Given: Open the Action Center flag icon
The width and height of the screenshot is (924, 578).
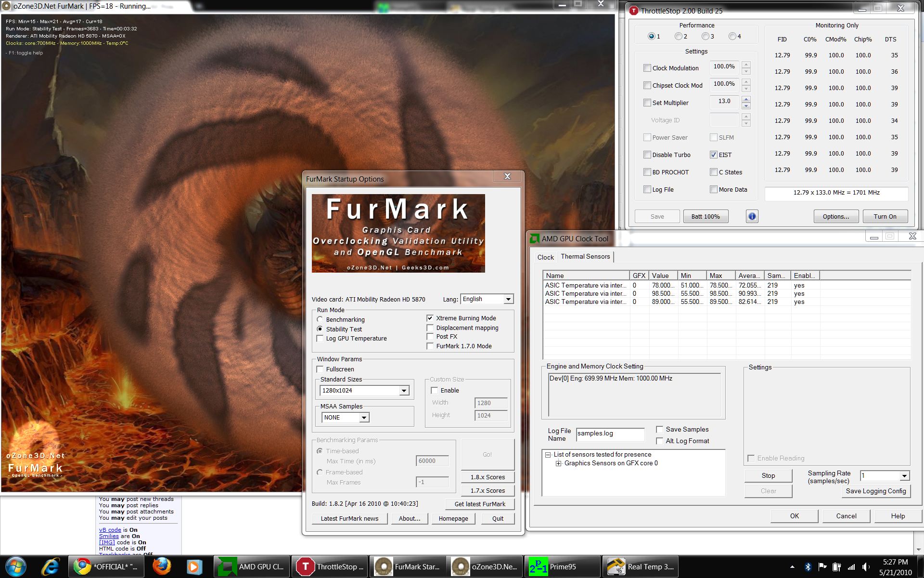Looking at the screenshot, I should point(822,567).
